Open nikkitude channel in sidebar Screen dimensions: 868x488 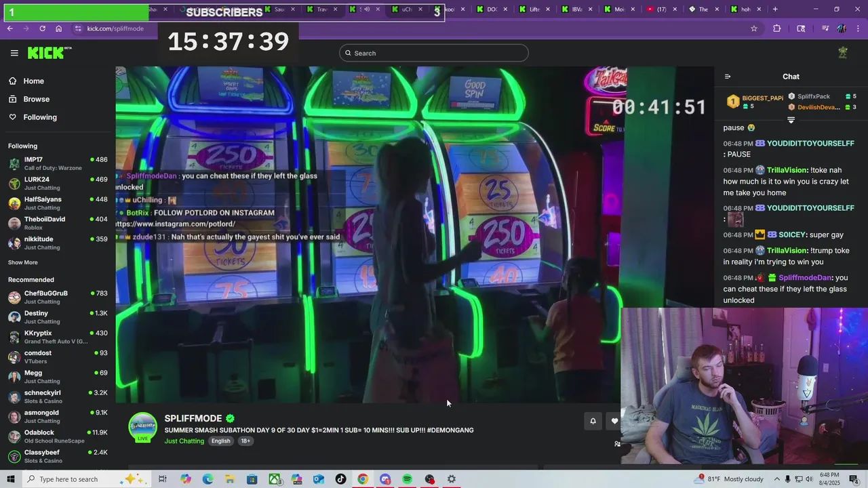coord(58,243)
